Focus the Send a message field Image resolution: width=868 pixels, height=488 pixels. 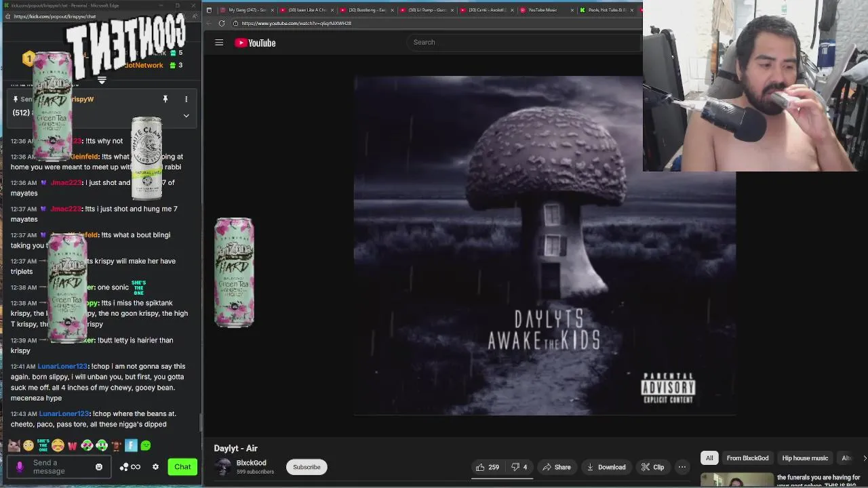tap(58, 467)
